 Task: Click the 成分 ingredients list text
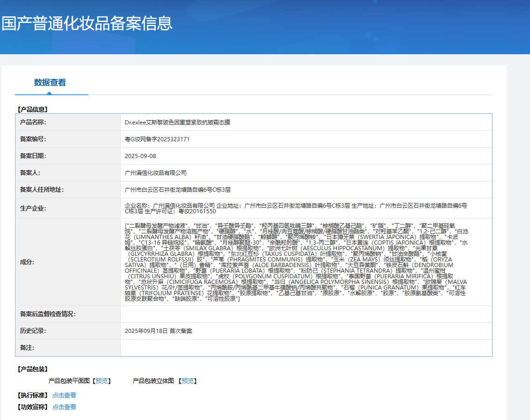tap(297, 262)
